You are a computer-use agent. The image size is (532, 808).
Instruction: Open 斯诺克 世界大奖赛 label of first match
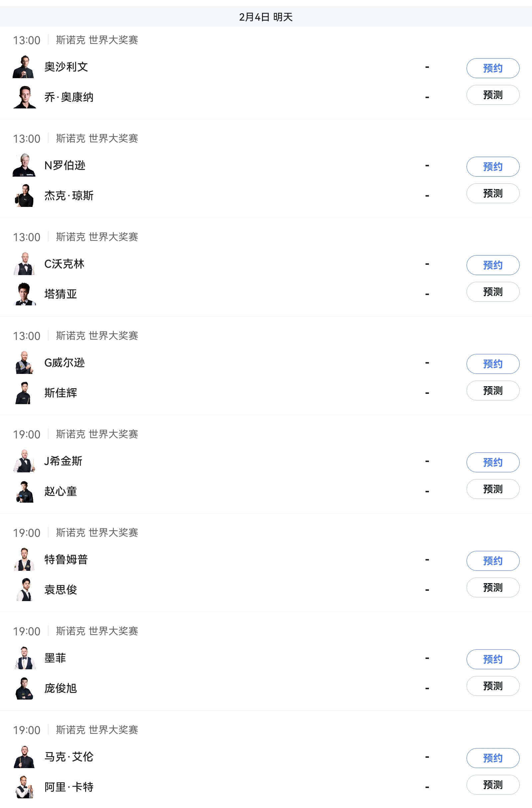pos(97,40)
